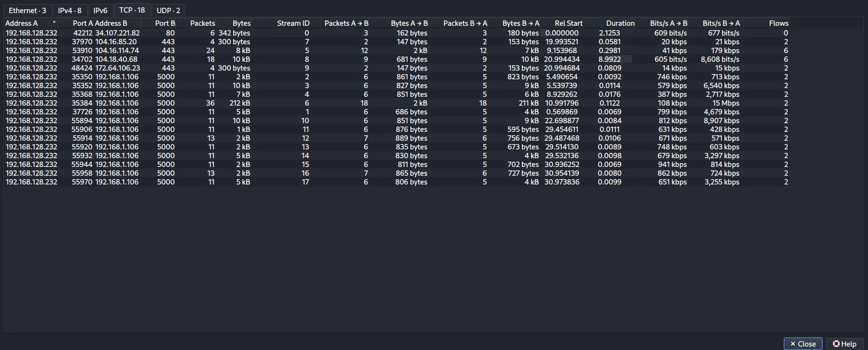This screenshot has height=350, width=868.
Task: Open Help with the lifebuoy icon
Action: click(844, 344)
